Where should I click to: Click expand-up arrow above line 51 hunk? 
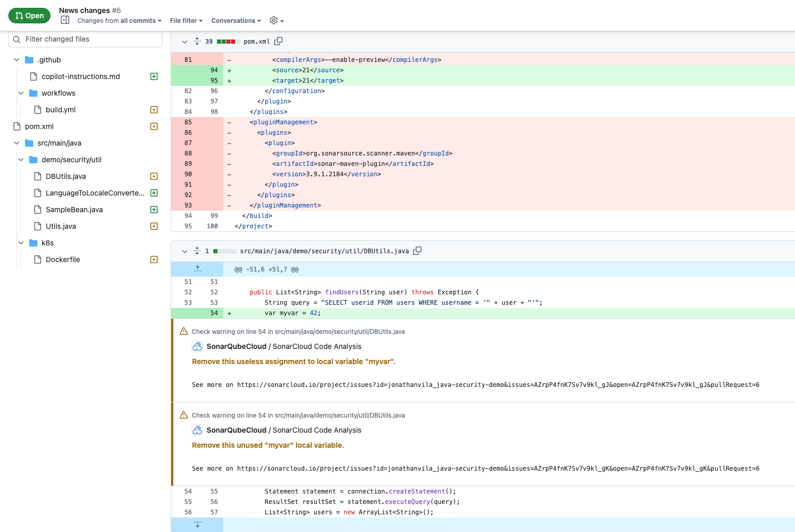[197, 269]
